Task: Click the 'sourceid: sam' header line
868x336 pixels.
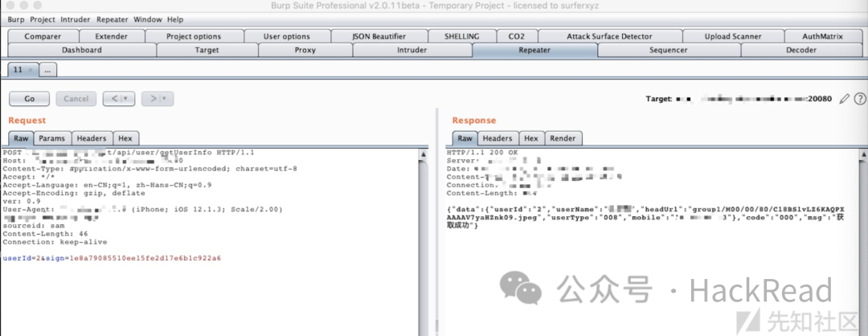Action: (34, 226)
